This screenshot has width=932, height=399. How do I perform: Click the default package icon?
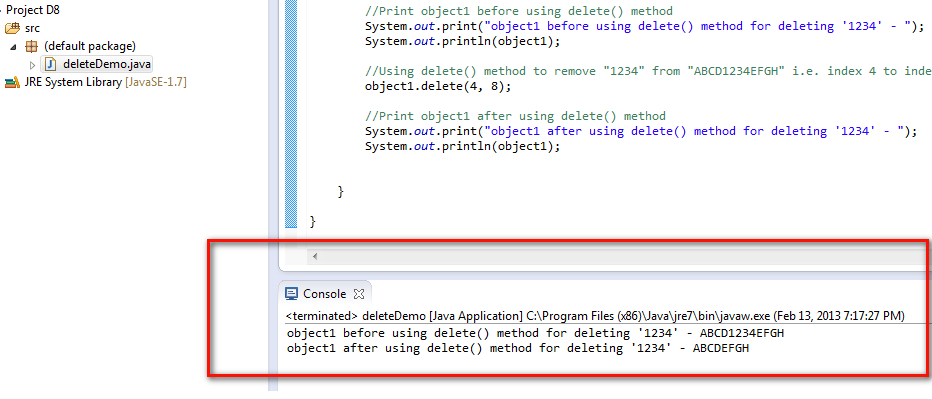pyautogui.click(x=31, y=46)
